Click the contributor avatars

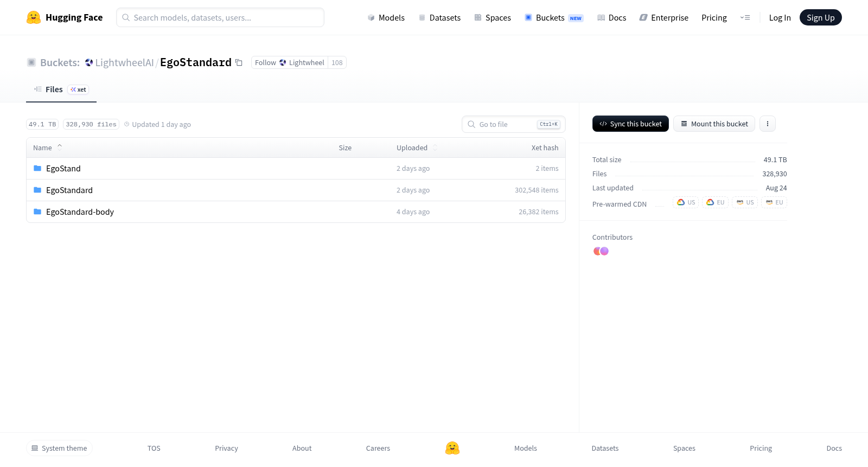click(601, 251)
